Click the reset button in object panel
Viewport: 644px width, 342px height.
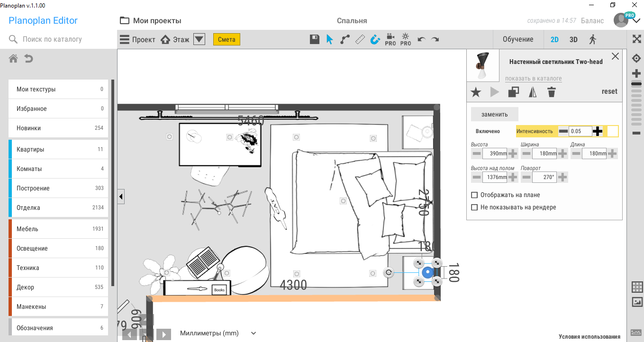coord(609,91)
